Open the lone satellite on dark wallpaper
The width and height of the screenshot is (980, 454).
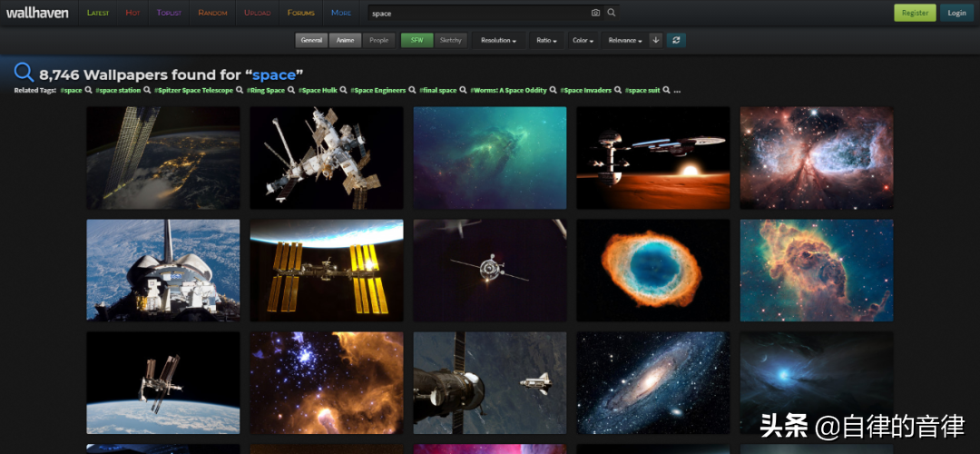(490, 271)
